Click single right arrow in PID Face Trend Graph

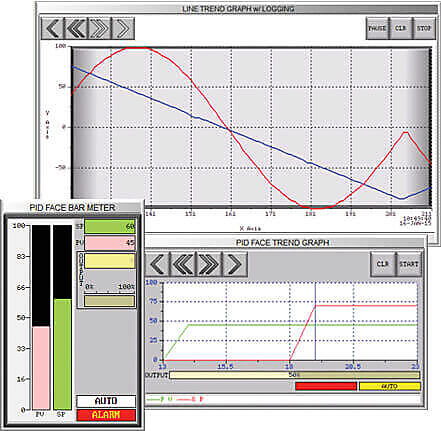[x=234, y=264]
